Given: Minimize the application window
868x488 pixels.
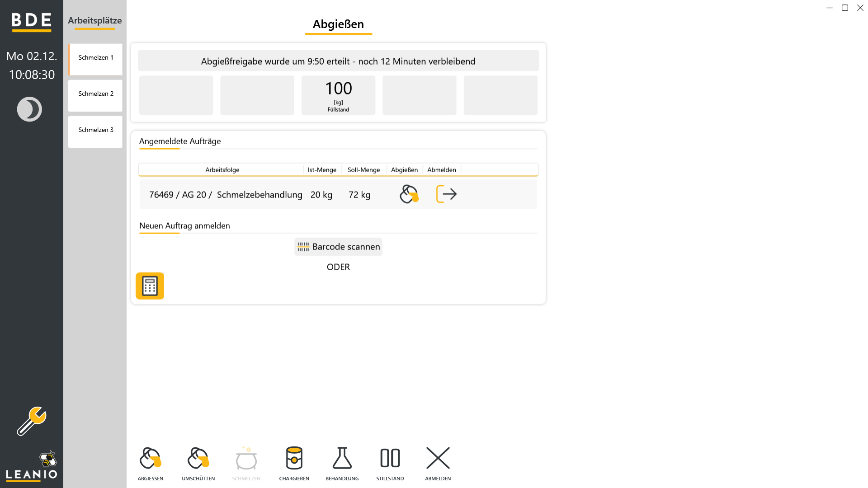Looking at the screenshot, I should (830, 8).
